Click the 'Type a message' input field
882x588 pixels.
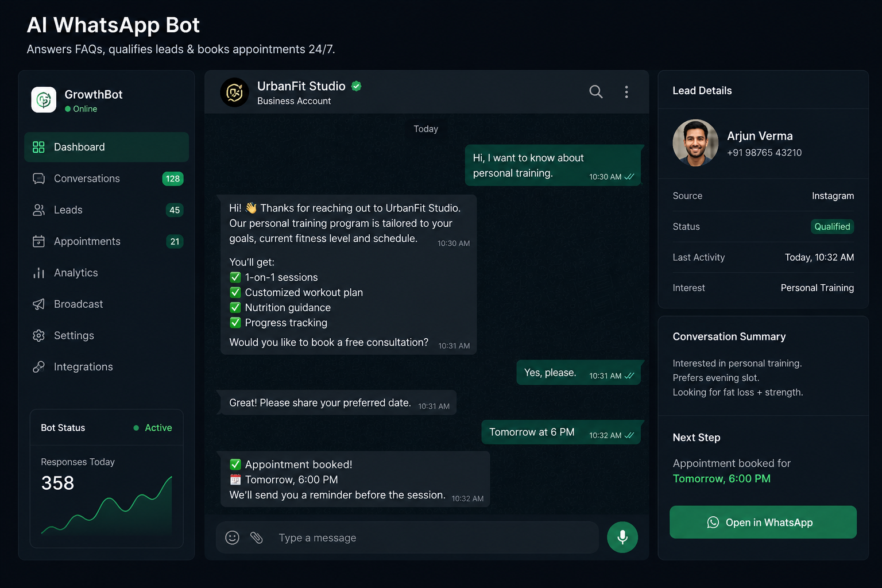click(x=407, y=537)
